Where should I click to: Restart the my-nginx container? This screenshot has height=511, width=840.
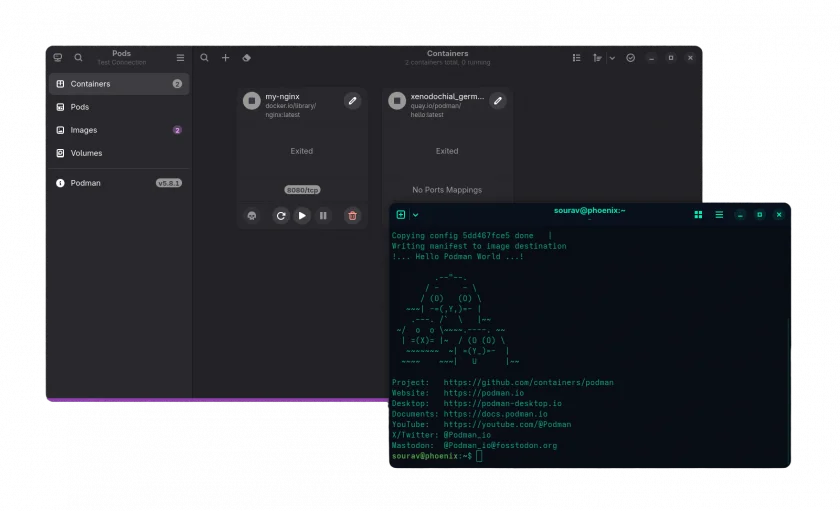coord(281,216)
